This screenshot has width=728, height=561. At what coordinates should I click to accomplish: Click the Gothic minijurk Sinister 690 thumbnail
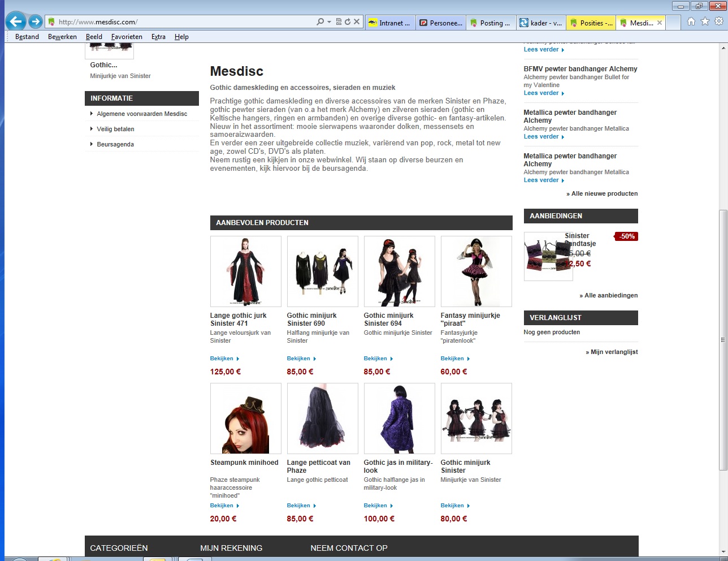(x=323, y=271)
